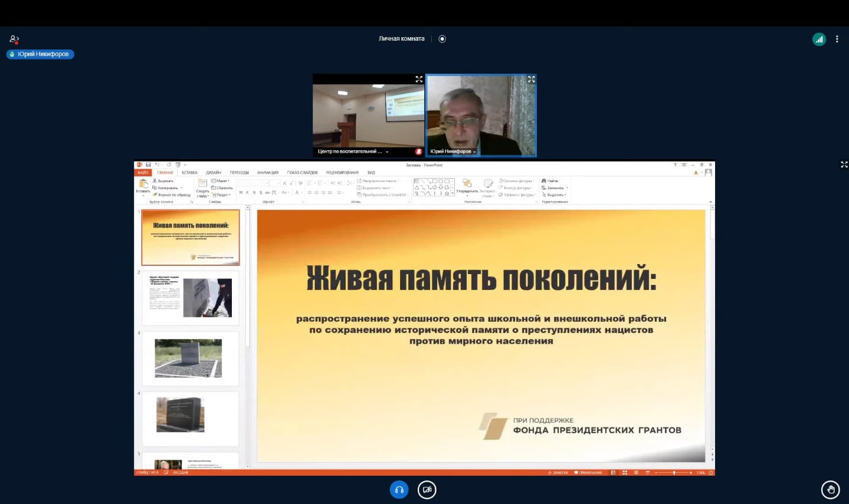Click the Найти button in the ribbon
This screenshot has width=849, height=504.
(x=550, y=181)
